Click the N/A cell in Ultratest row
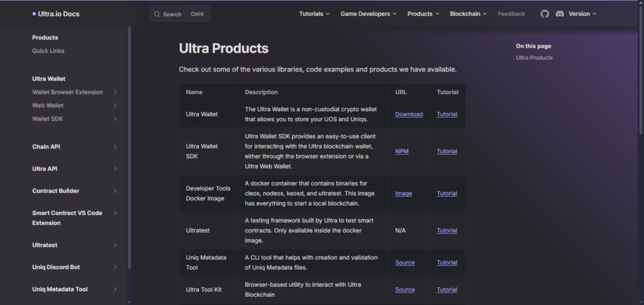644x305 pixels. 409,231
